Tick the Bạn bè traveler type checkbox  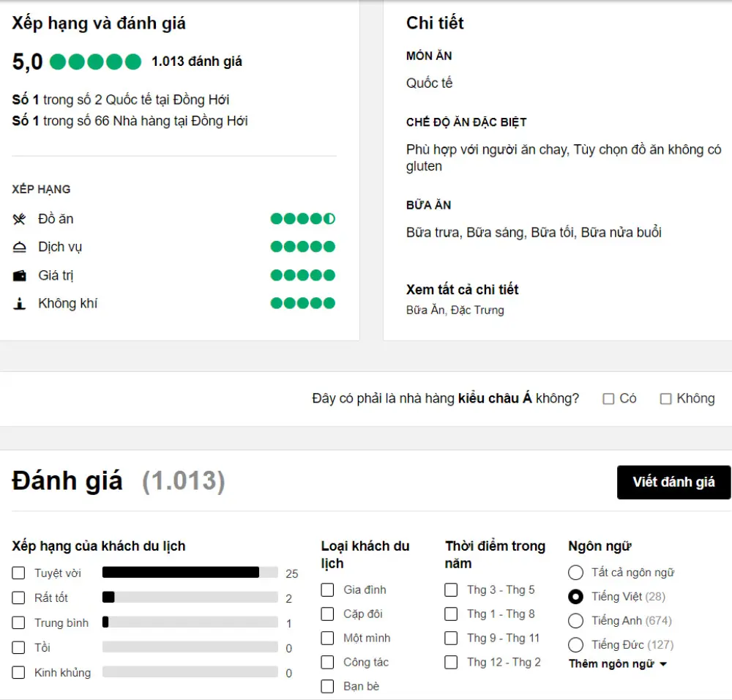click(x=327, y=687)
